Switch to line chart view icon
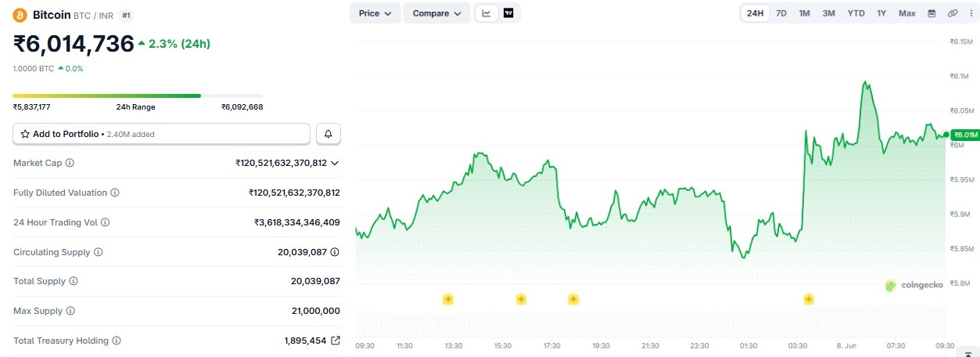This screenshot has width=980, height=357. (486, 13)
